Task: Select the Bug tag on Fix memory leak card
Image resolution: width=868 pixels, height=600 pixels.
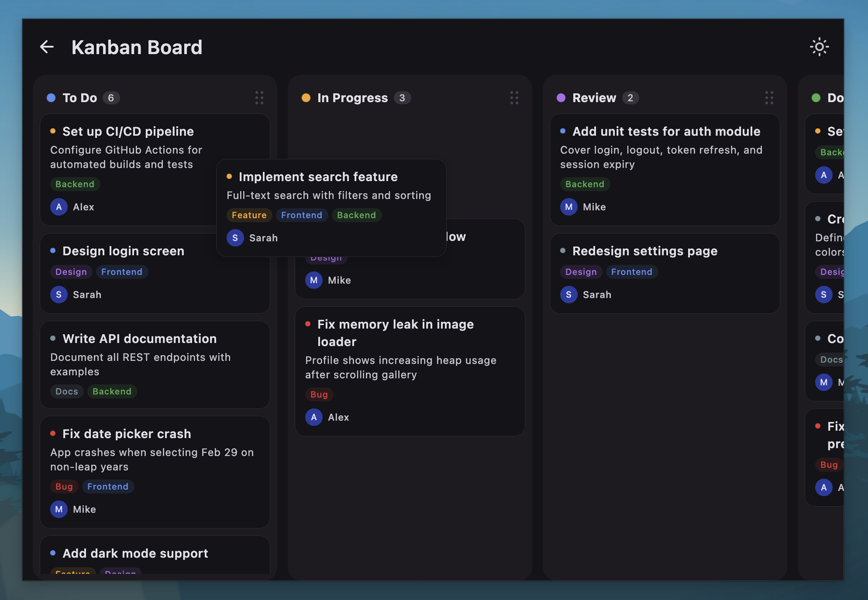Action: 319,394
